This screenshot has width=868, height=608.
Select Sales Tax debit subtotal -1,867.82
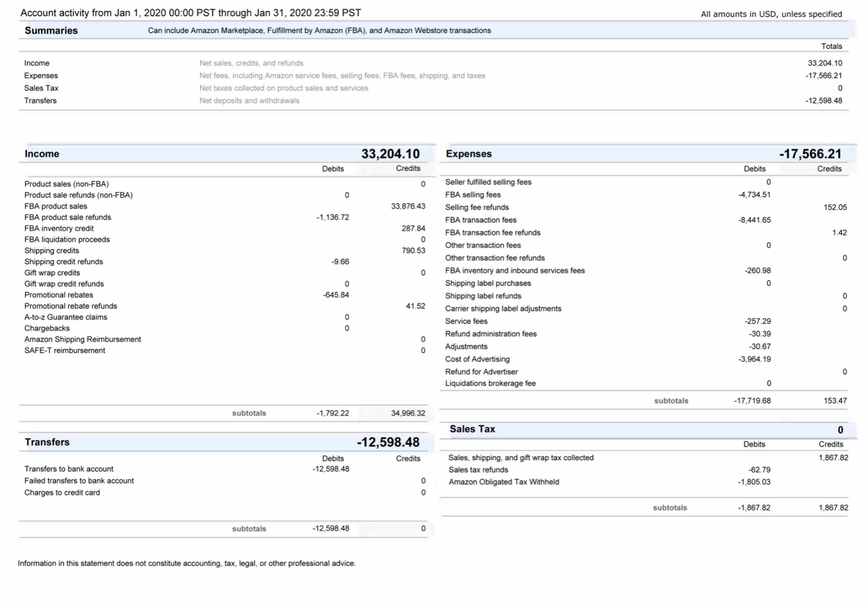(x=754, y=508)
